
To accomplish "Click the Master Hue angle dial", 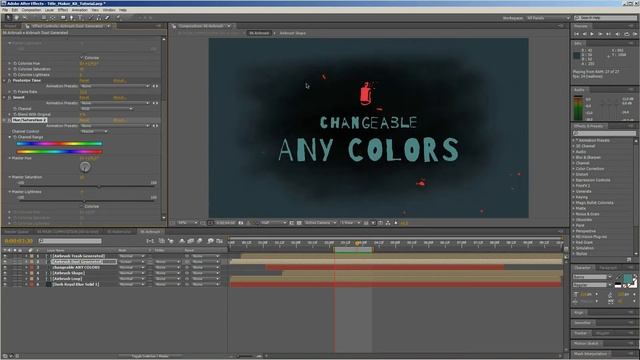I will click(85, 167).
